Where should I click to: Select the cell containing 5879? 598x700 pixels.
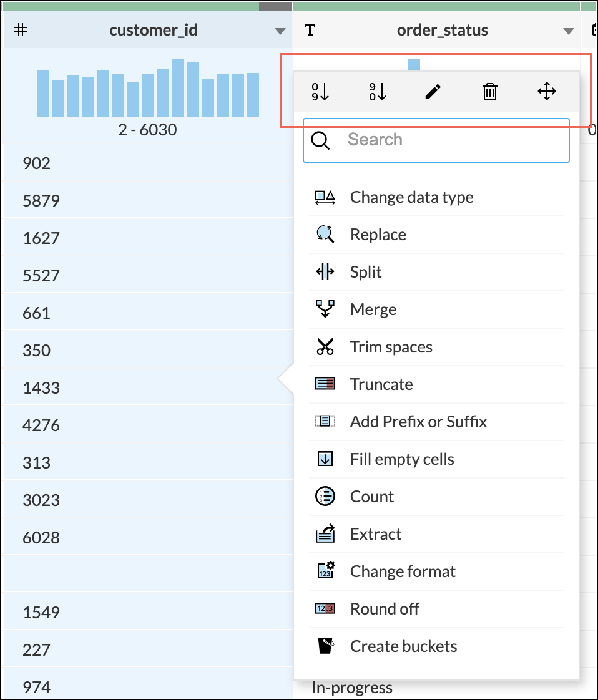[x=41, y=201]
